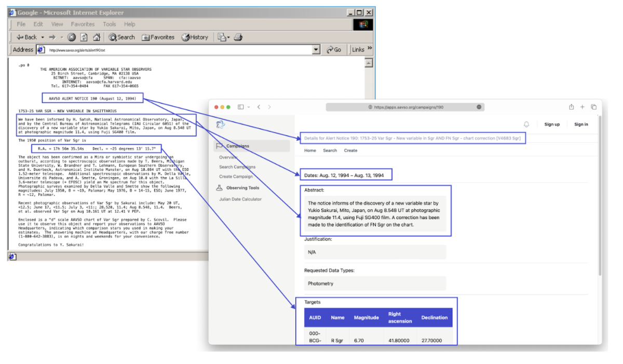The image size is (623, 364).
Task: Click the Sign up button
Action: (x=552, y=125)
